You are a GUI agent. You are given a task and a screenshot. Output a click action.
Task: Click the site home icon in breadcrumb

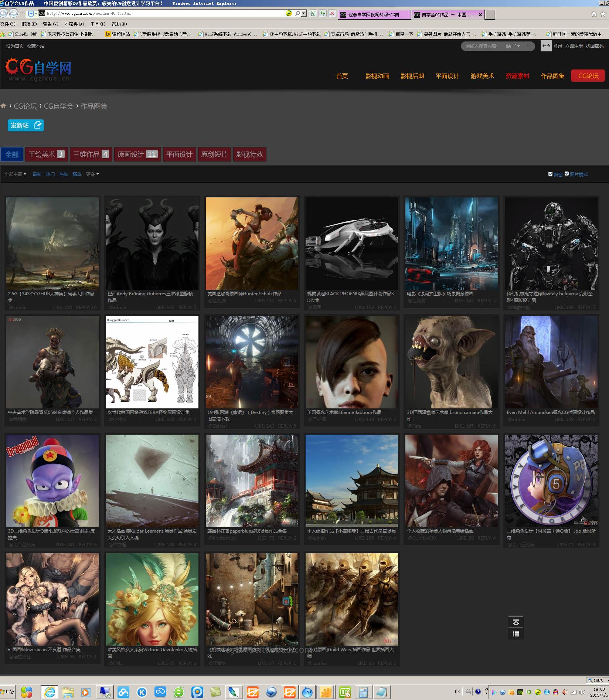[x=3, y=106]
